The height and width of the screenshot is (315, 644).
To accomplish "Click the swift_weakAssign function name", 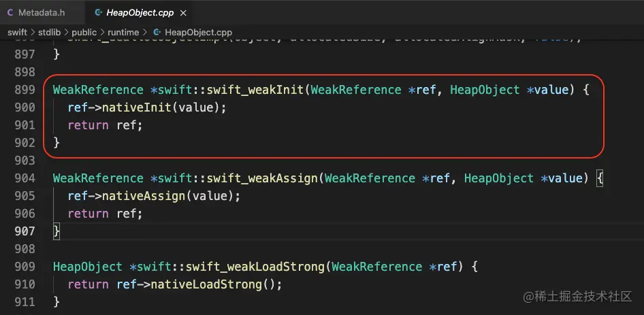I will pyautogui.click(x=261, y=178).
